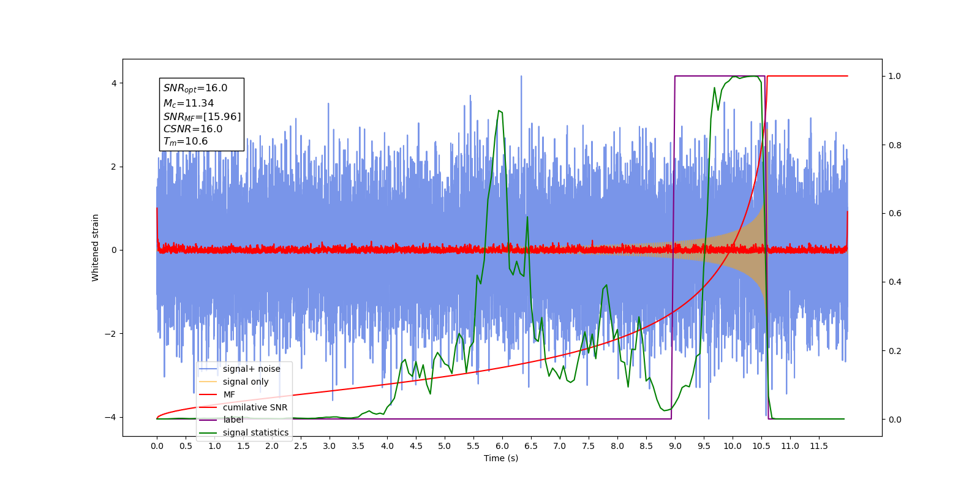Viewport: 980px width, 490px height.
Task: Click the left y-axis tick label 4
Action: [113, 83]
